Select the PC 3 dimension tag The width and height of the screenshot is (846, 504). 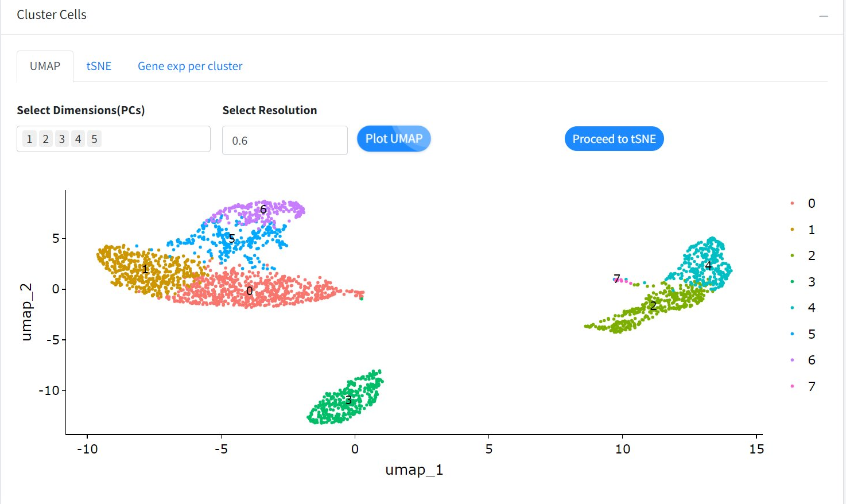(x=62, y=139)
